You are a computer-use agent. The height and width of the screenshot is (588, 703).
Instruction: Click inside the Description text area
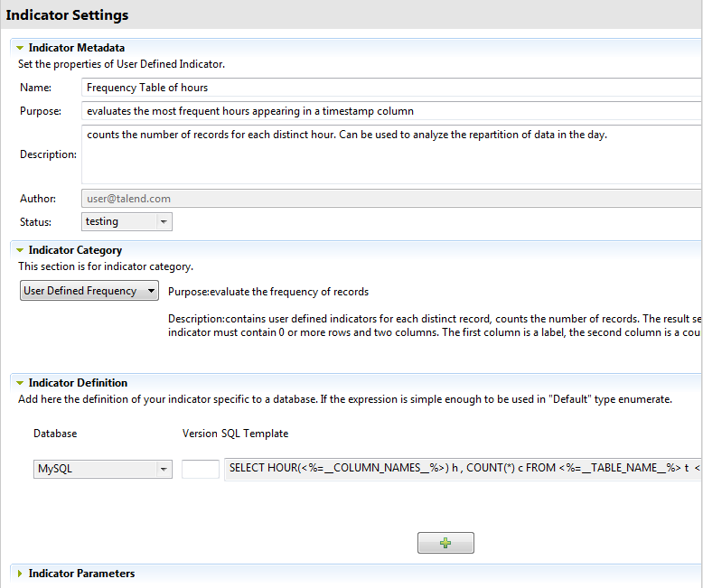[389, 158]
